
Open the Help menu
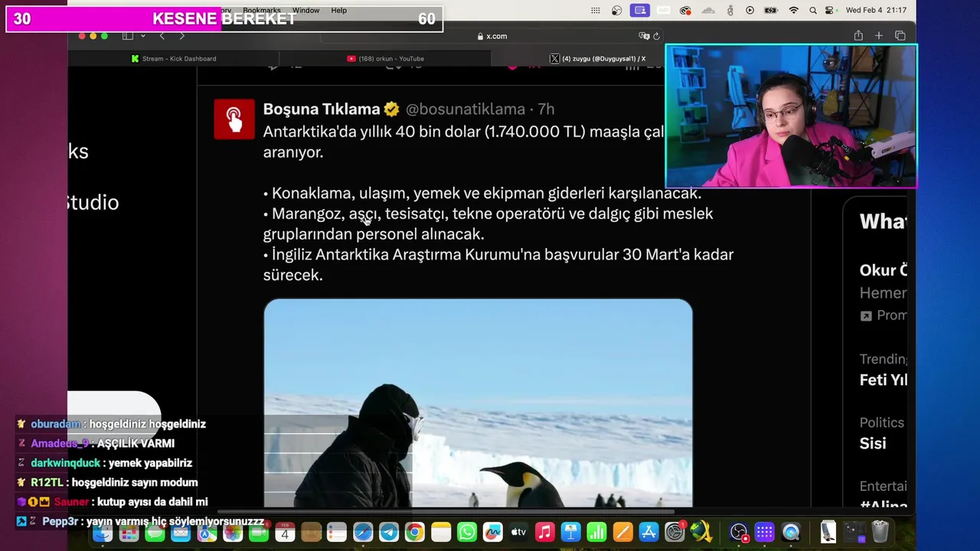[x=338, y=11]
